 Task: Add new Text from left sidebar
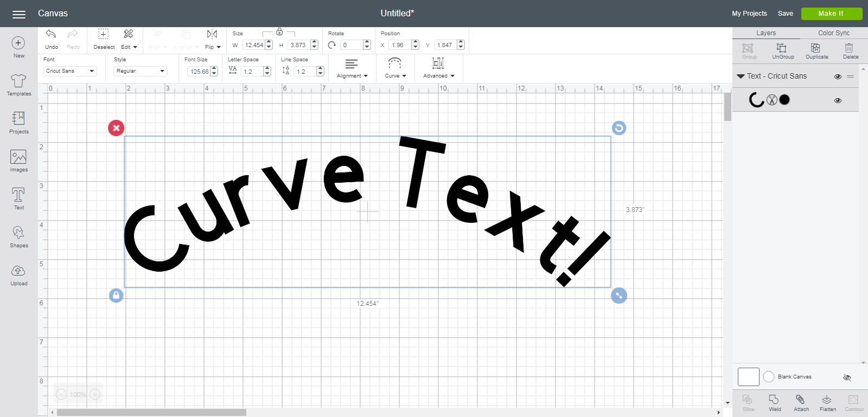click(18, 199)
